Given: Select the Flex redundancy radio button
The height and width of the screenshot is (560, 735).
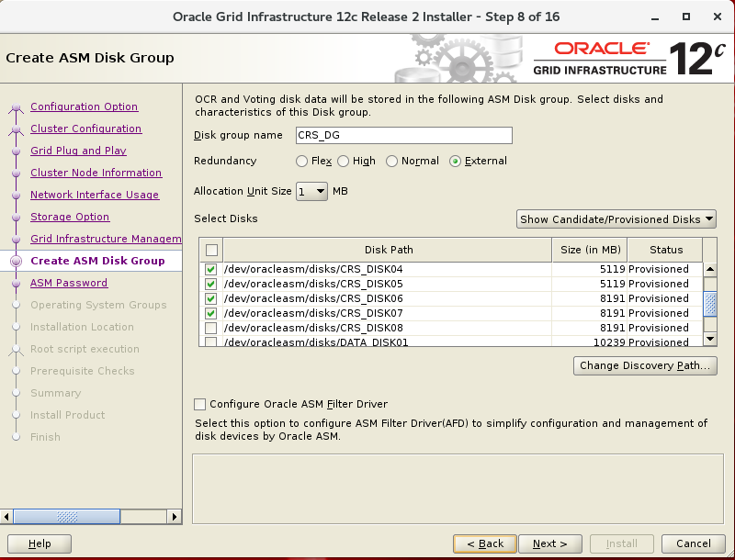Looking at the screenshot, I should pyautogui.click(x=302, y=161).
